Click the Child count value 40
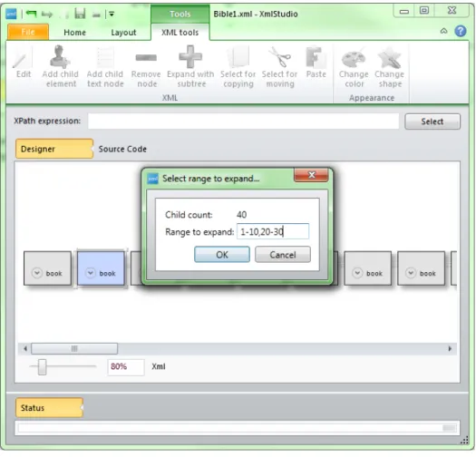The width and height of the screenshot is (476, 457). (242, 215)
